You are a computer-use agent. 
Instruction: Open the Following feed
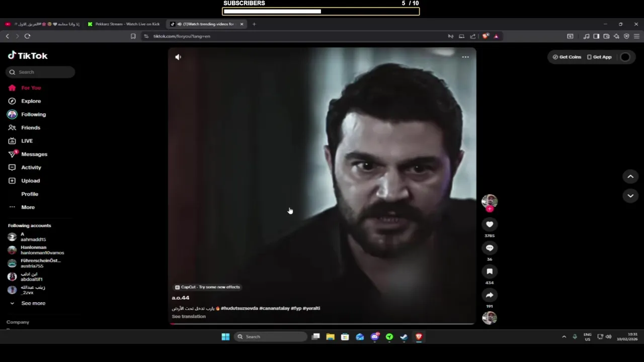(27, 115)
